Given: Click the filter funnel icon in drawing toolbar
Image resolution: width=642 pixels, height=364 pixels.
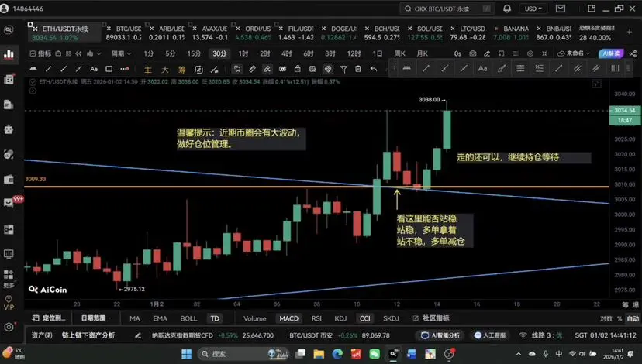Looking at the screenshot, I should pos(343,69).
